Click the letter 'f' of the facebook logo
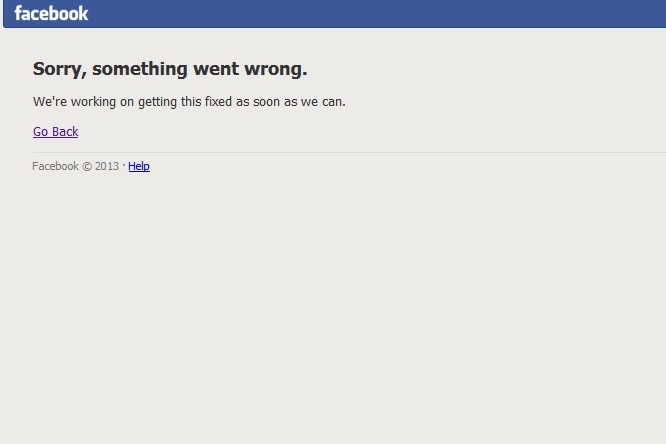Image resolution: width=666 pixels, height=444 pixels. tap(18, 13)
